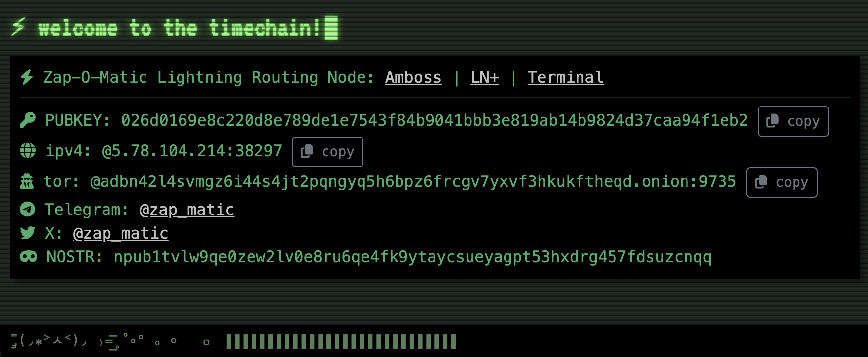Copy the tor onion address
This screenshot has width=868, height=357.
pyautogui.click(x=782, y=182)
